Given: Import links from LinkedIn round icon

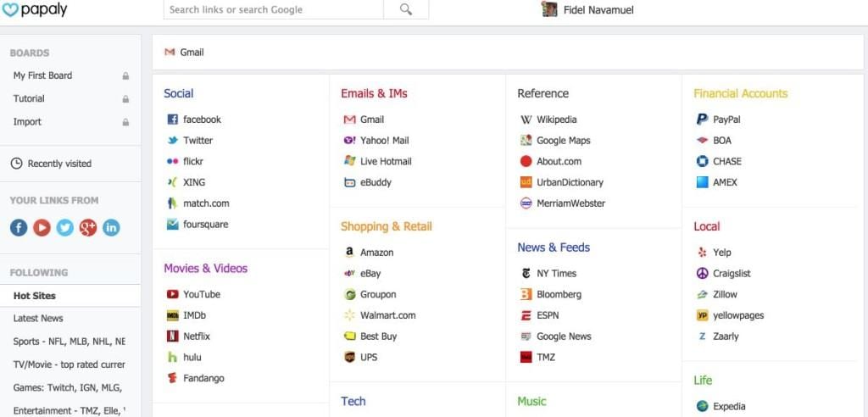Looking at the screenshot, I should point(111,228).
